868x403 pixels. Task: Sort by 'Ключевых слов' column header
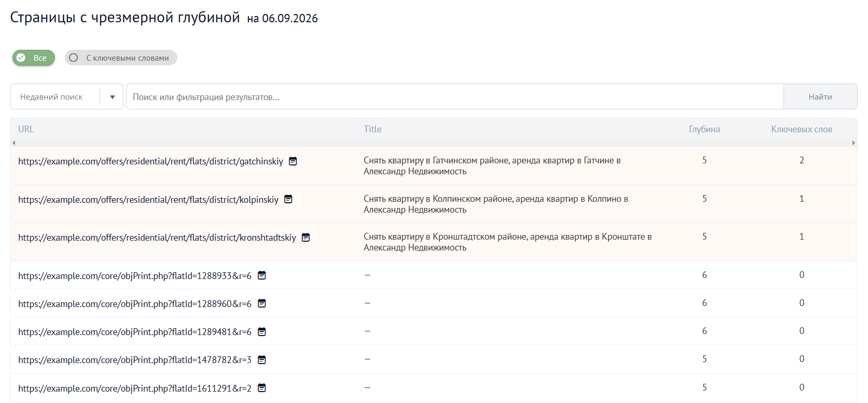802,129
